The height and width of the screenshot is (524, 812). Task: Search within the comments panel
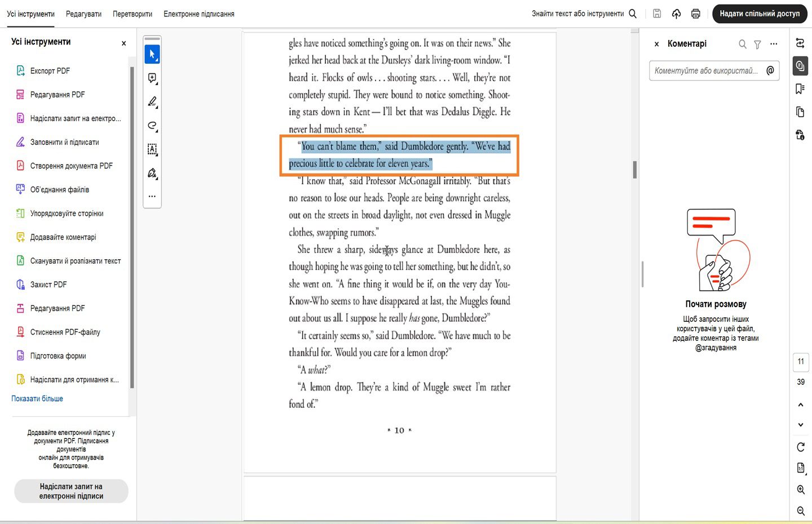[743, 44]
